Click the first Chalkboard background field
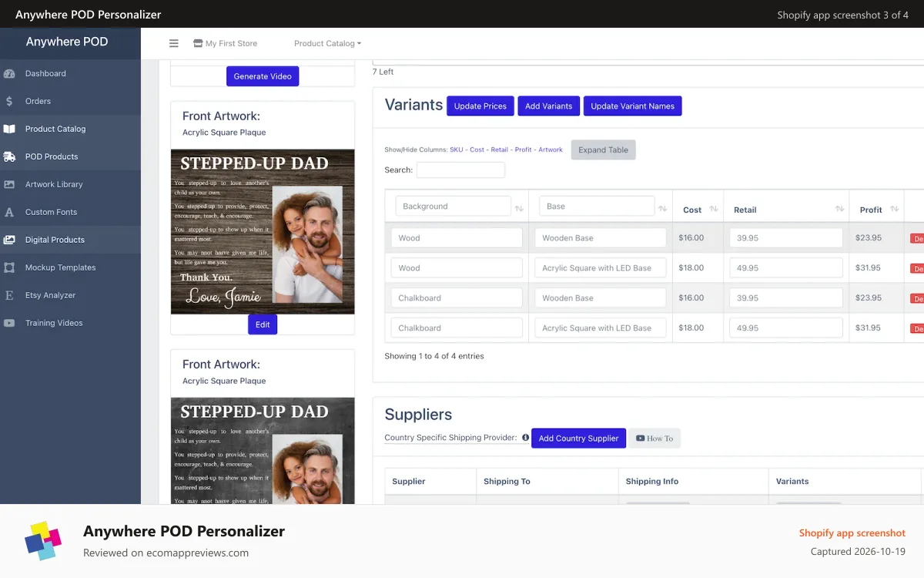Viewport: 924px width, 578px height. point(457,298)
